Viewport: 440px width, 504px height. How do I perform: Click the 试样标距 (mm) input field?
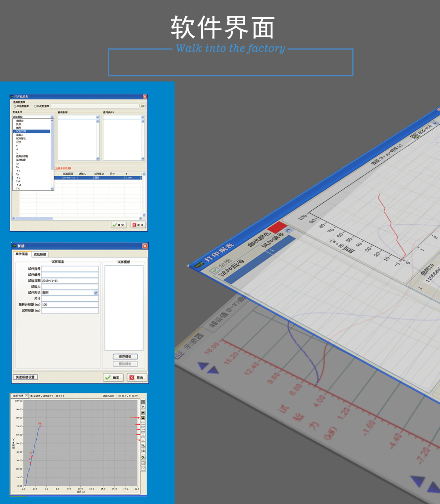[70, 311]
